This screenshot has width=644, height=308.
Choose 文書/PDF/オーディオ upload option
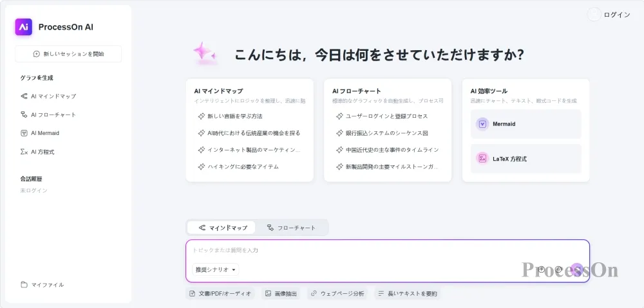tap(220, 293)
